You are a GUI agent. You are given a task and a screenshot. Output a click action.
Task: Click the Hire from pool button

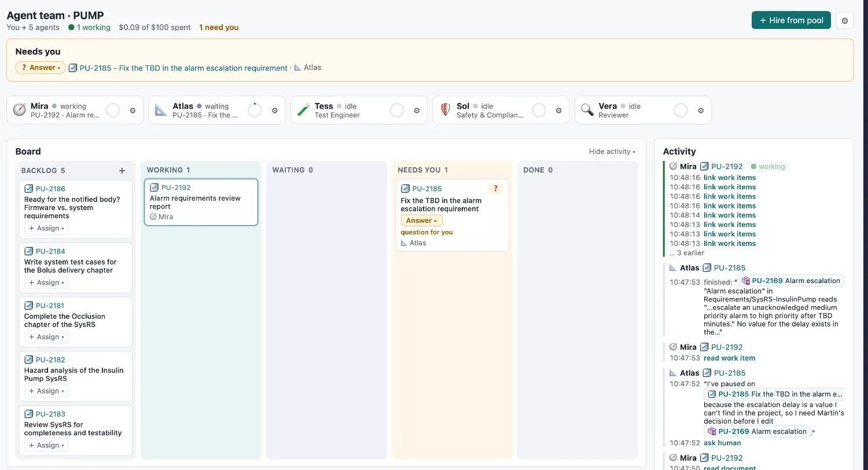(x=791, y=20)
